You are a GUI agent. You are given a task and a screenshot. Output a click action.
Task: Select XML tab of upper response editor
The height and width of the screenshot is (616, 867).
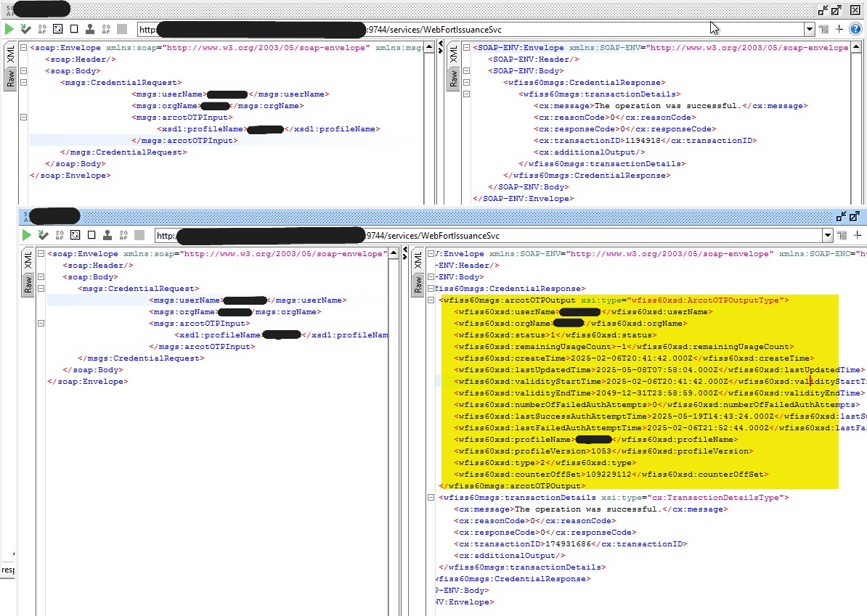point(453,54)
